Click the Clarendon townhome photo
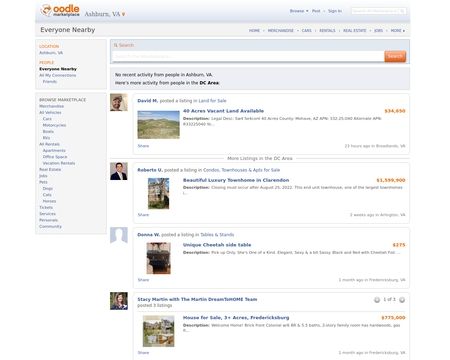Image resolution: width=450 pixels, height=360 pixels. pyautogui.click(x=159, y=193)
